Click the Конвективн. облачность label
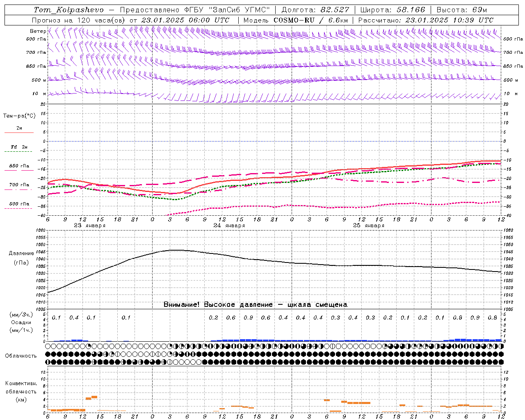The height and width of the screenshot is (420, 525). (21, 387)
